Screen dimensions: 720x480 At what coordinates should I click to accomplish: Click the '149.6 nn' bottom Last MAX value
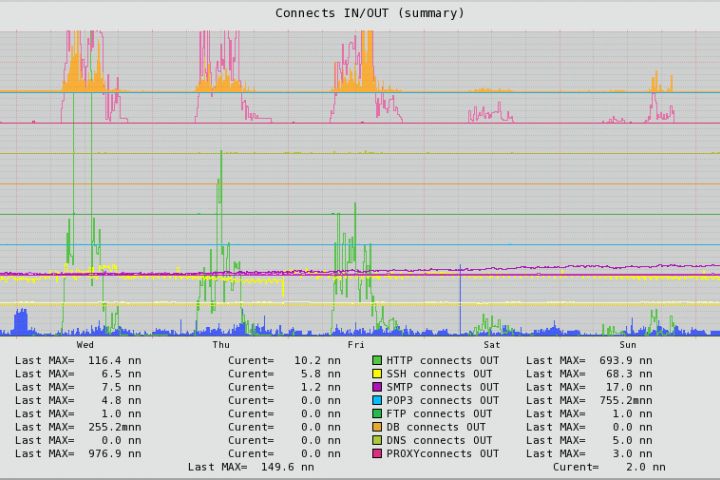pyautogui.click(x=287, y=467)
